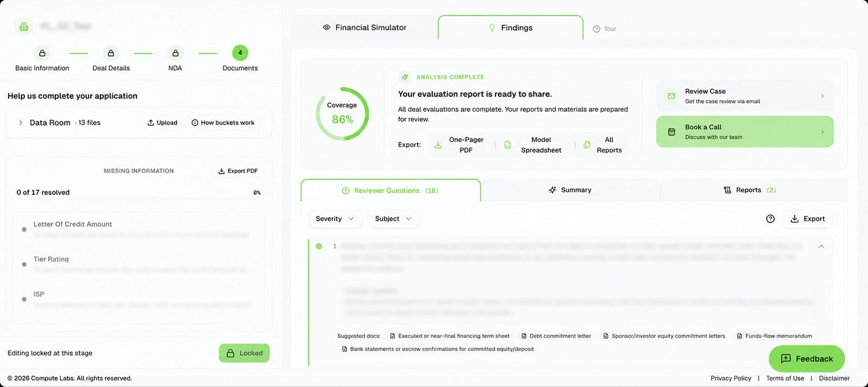Open the Terms of Use link
This screenshot has width=868, height=387.
(785, 378)
